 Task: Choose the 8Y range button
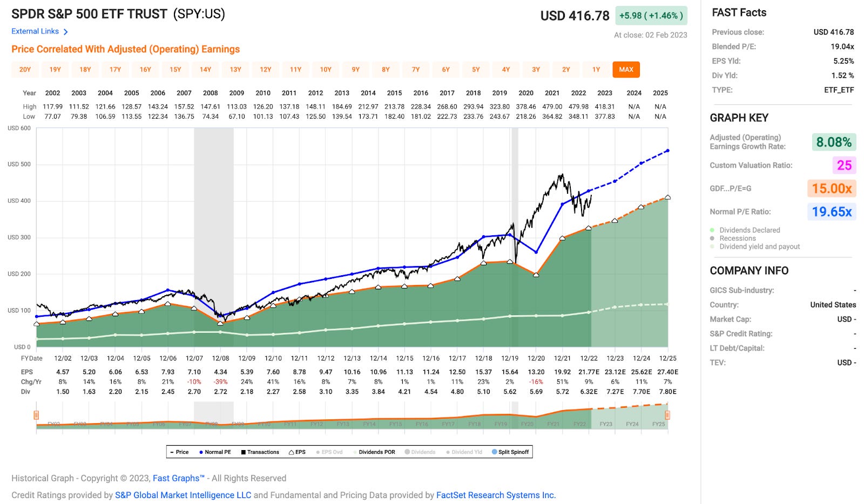(386, 70)
